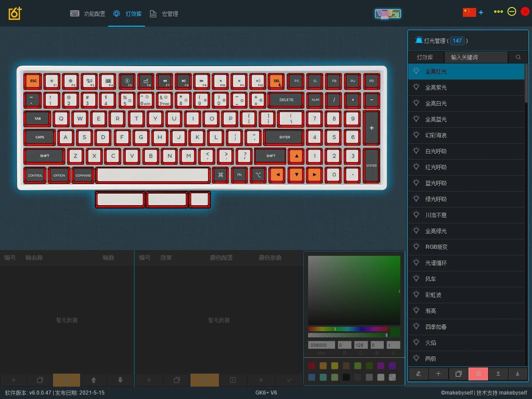This screenshot has height=399, width=532.
Task: Click the upload arrow icon under the effects list
Action: pyautogui.click(x=498, y=374)
